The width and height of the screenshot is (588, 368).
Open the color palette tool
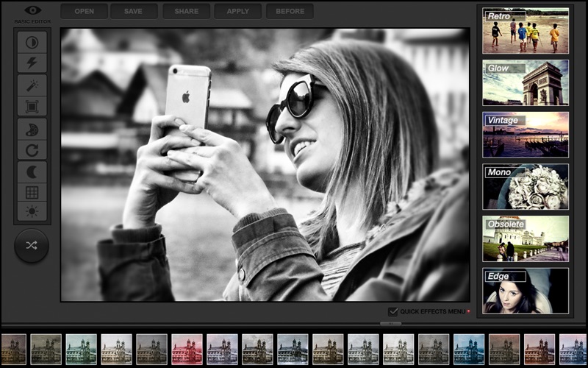pyautogui.click(x=32, y=130)
